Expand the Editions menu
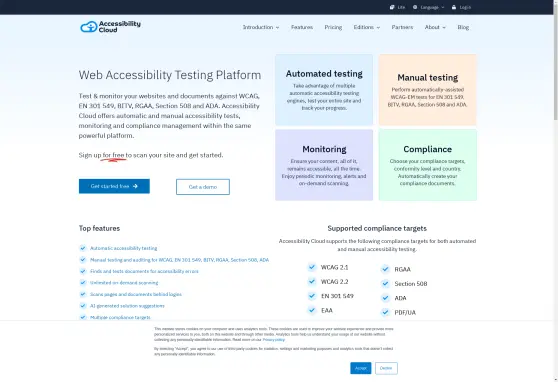The image size is (558, 382). click(367, 27)
